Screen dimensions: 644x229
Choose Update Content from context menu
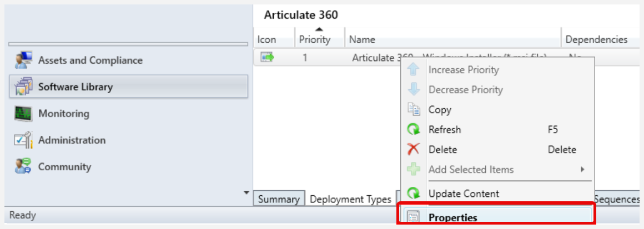(x=498, y=194)
